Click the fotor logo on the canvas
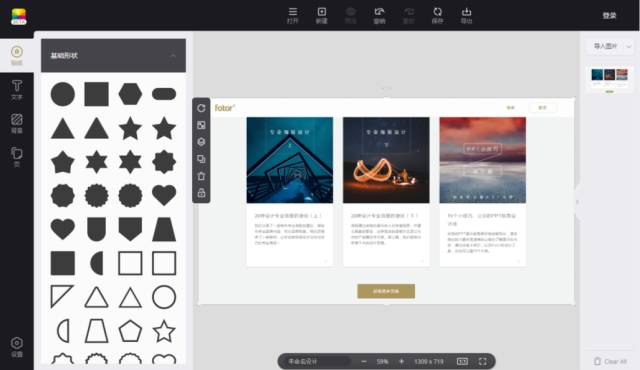 coord(224,108)
